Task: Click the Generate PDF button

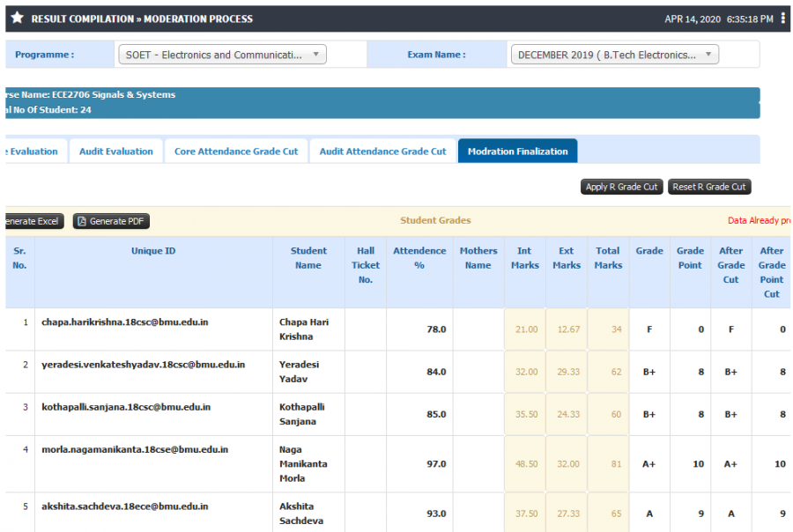Action: [111, 221]
